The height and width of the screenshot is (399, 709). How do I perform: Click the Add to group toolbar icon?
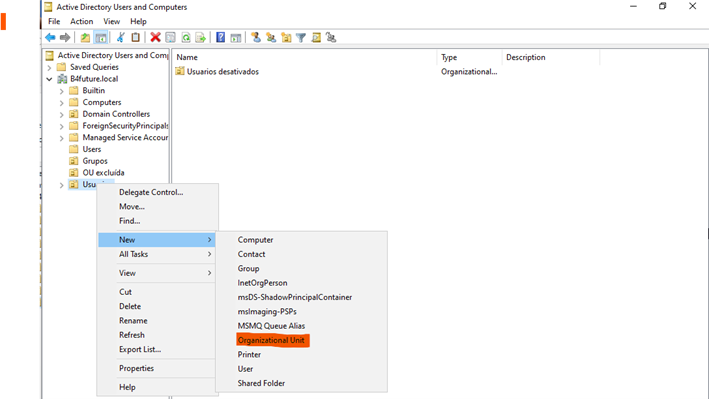pos(331,38)
